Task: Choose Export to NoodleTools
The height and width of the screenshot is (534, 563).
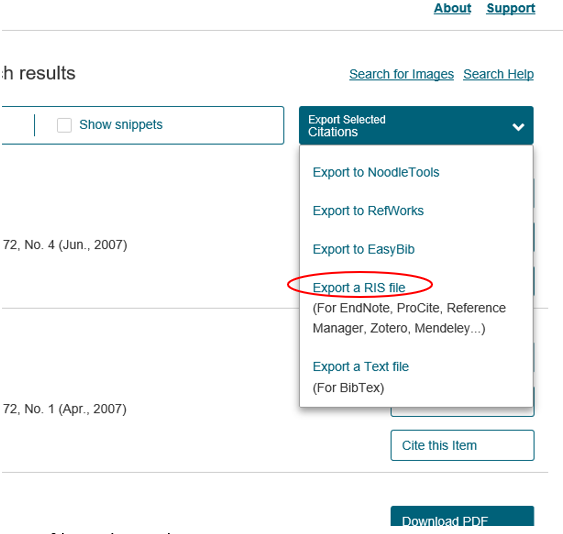Action: tap(376, 172)
